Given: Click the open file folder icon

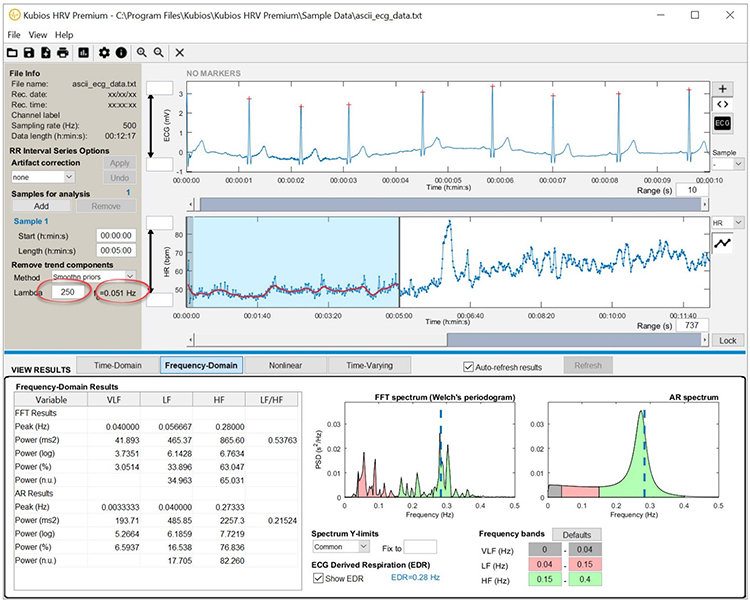Looking at the screenshot, I should pyautogui.click(x=12, y=52).
